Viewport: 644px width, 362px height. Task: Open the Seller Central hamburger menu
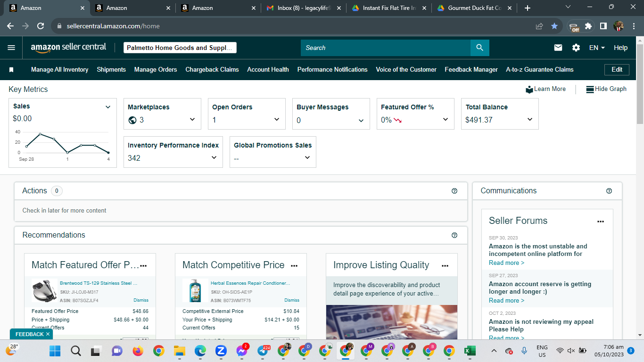pyautogui.click(x=12, y=48)
